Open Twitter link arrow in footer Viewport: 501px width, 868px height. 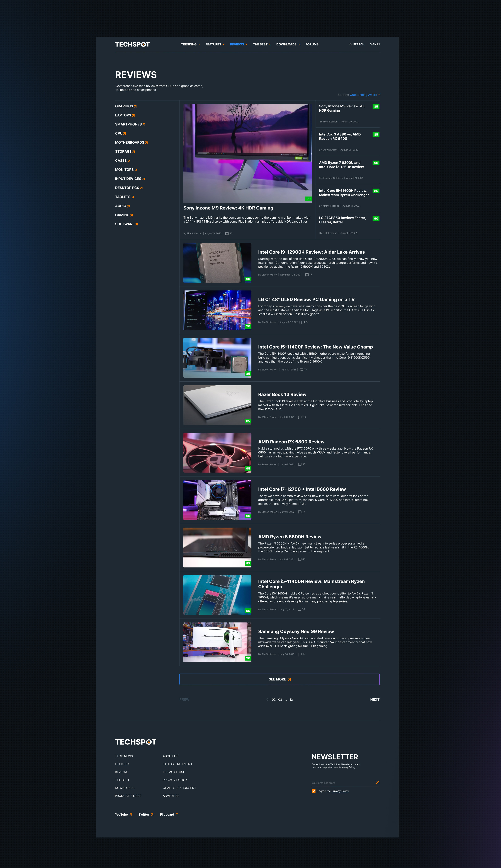coord(152,814)
